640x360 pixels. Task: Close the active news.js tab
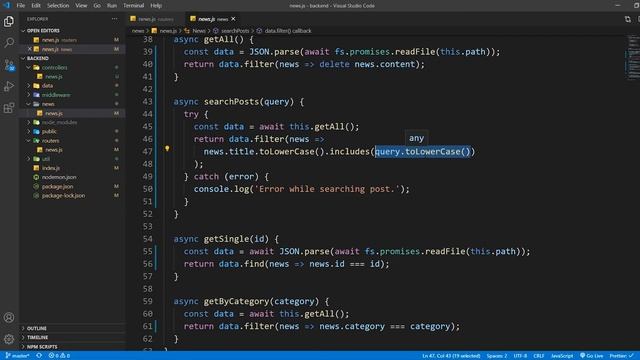click(x=233, y=19)
